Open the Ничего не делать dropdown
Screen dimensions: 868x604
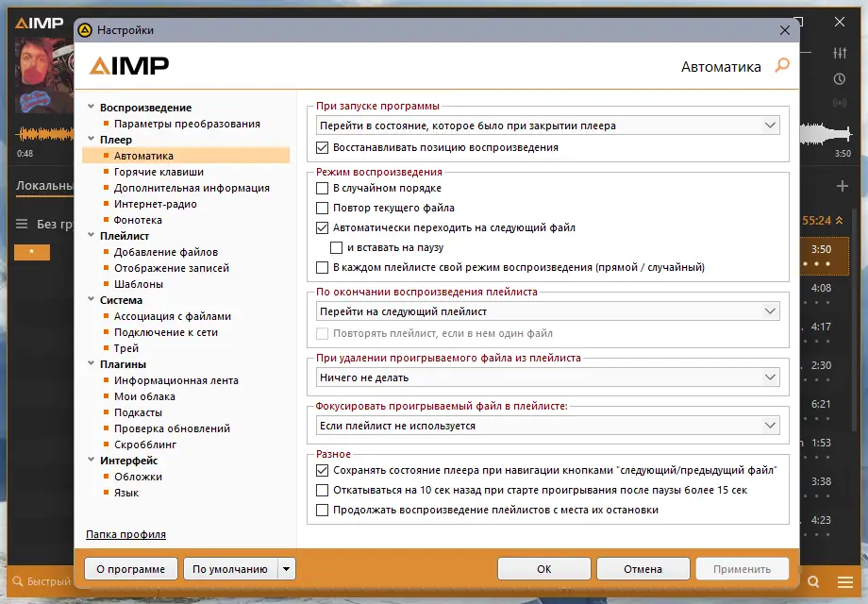(x=547, y=377)
